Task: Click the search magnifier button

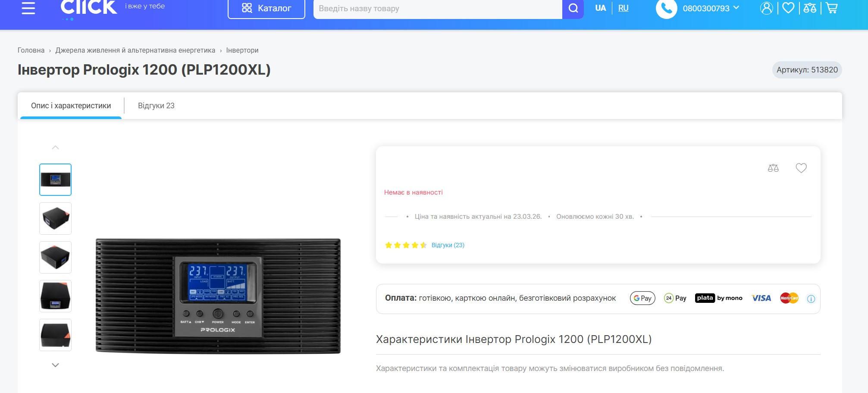Action: [573, 8]
